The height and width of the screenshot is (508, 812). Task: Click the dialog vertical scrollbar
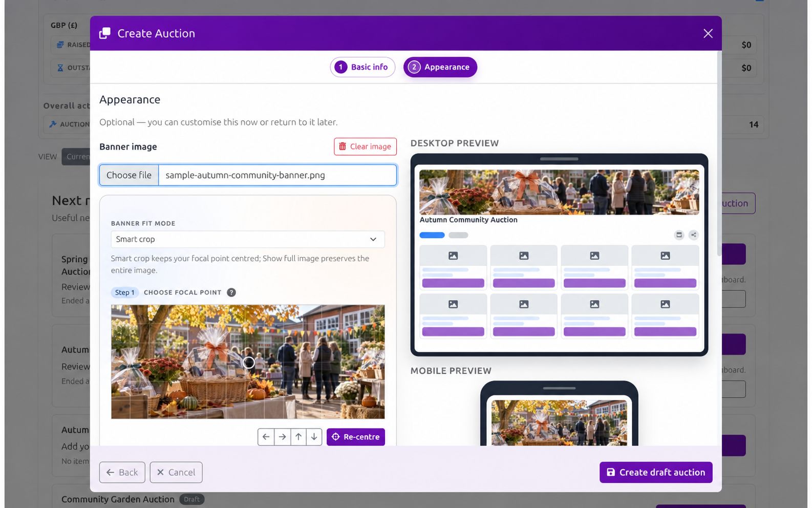click(719, 154)
